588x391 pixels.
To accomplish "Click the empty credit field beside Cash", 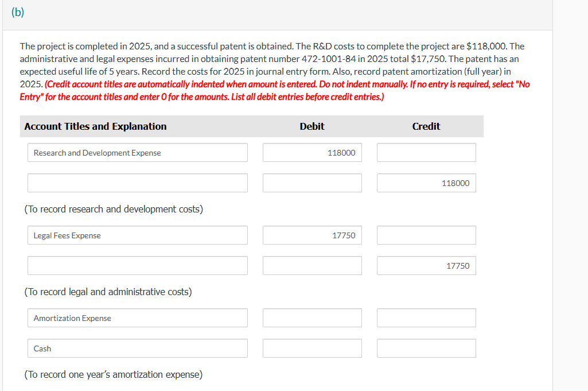I will pyautogui.click(x=426, y=348).
